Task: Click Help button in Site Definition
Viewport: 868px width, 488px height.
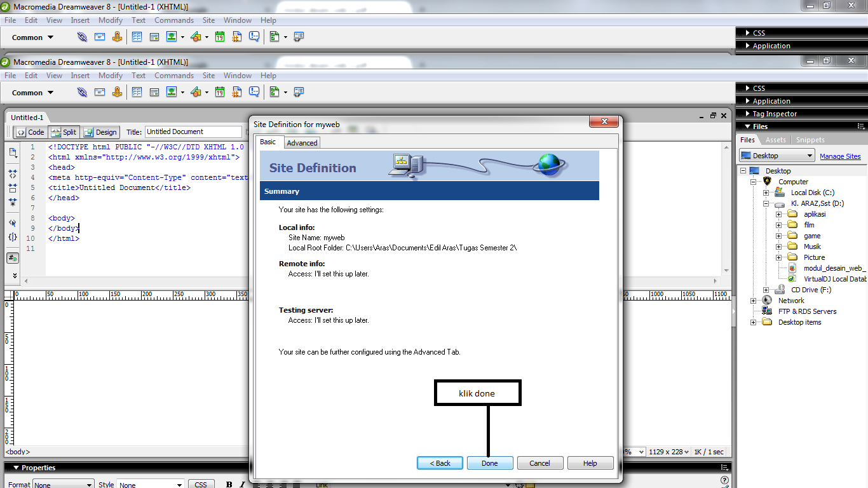Action: pos(590,463)
